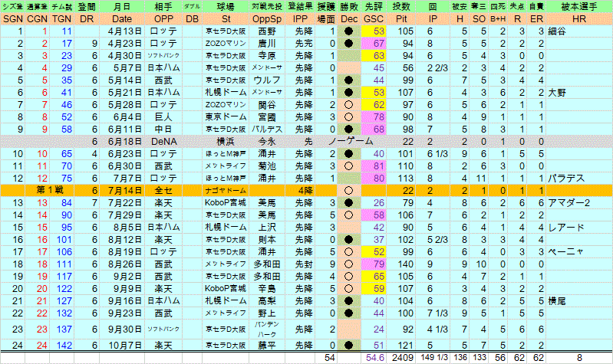
Task: Select the opponent cell DeNA
Action: (163, 141)
